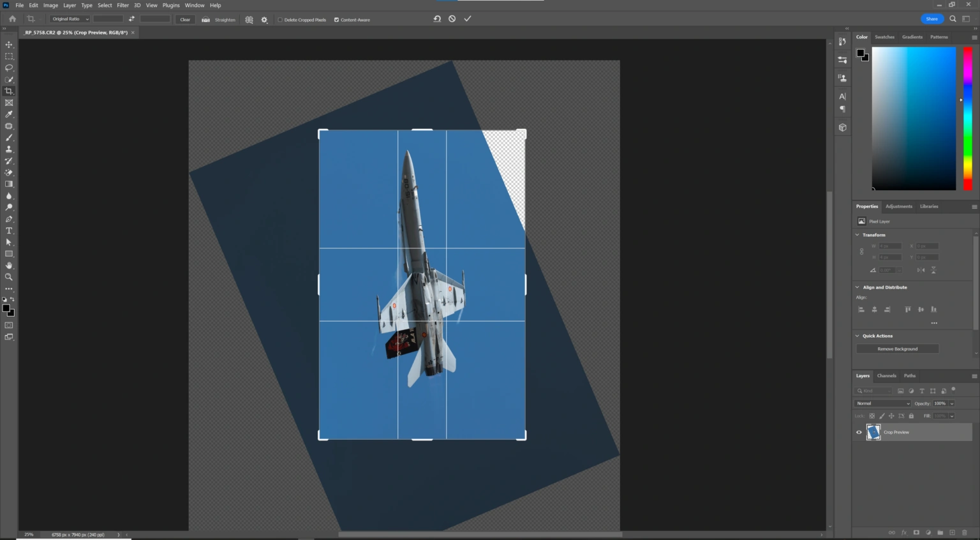Open the Original Ratio preset dropdown
The image size is (980, 540).
tap(70, 19)
